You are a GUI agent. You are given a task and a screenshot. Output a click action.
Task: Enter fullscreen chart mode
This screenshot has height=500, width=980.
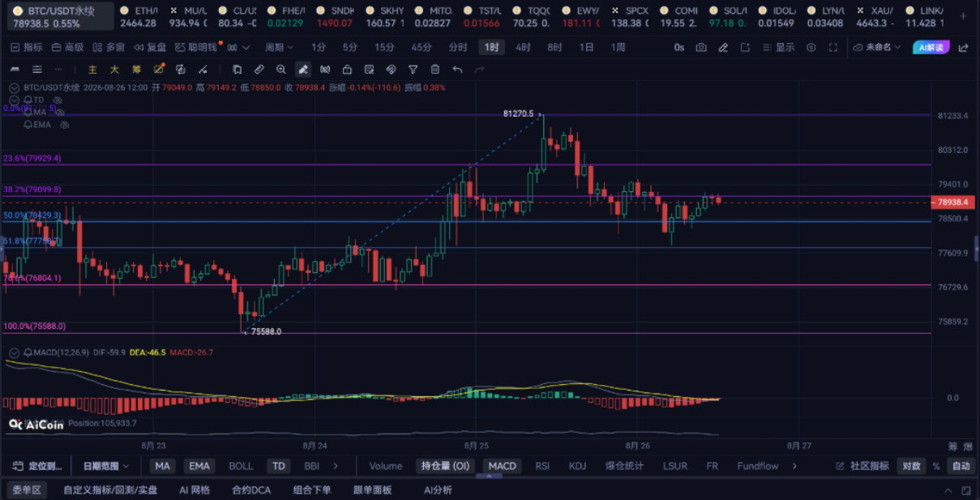[832, 48]
